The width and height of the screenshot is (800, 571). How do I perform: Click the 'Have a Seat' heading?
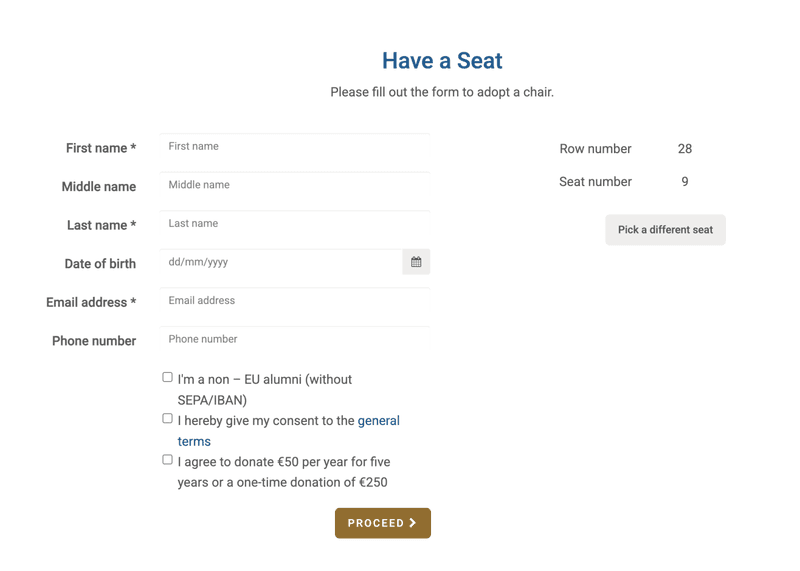coord(442,61)
